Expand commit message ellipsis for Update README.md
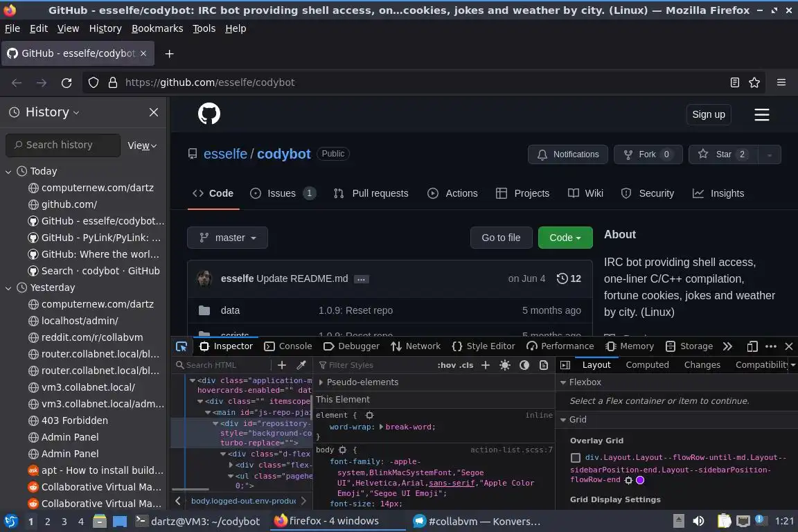The image size is (798, 532). point(361,279)
